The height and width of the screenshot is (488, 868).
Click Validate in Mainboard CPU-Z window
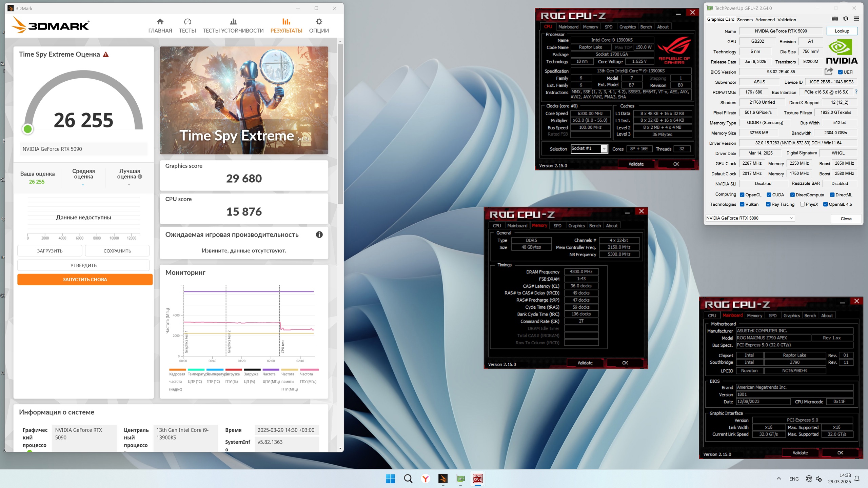(800, 452)
